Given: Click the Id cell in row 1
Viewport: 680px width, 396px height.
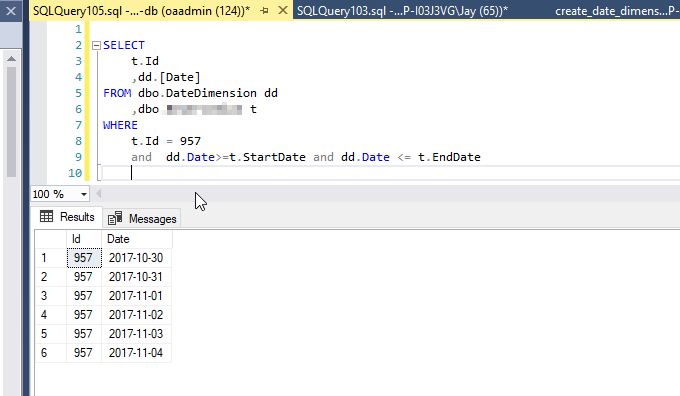Looking at the screenshot, I should 84,258.
